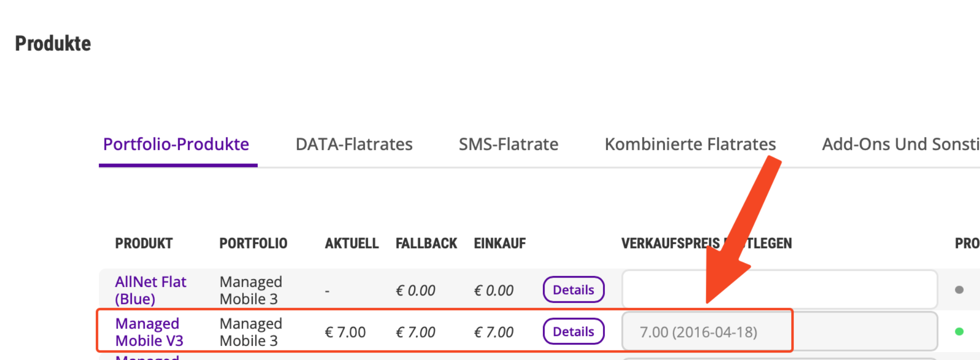Open the Add-Ons Und Sonsti tab
This screenshot has height=360, width=980.
tap(900, 144)
